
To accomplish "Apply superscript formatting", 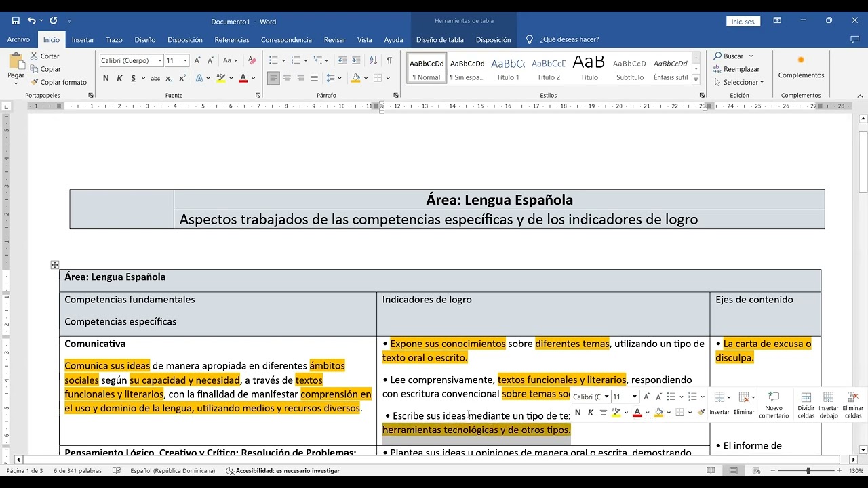I will point(182,78).
